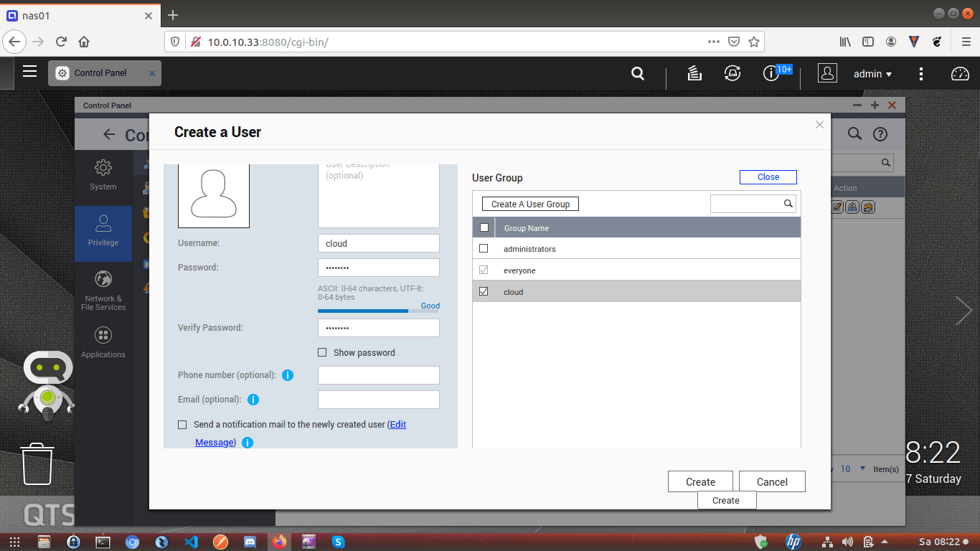This screenshot has width=980, height=551.
Task: Click the Create button
Action: pyautogui.click(x=700, y=481)
